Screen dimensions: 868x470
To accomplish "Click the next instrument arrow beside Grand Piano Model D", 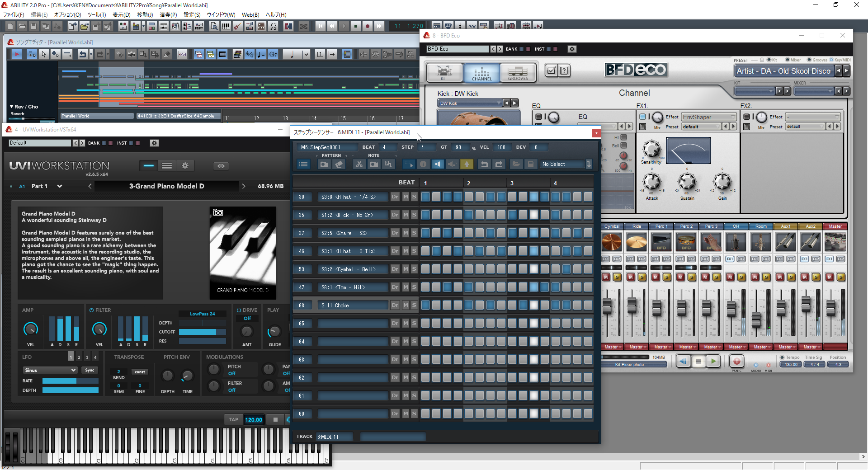I will tap(243, 186).
